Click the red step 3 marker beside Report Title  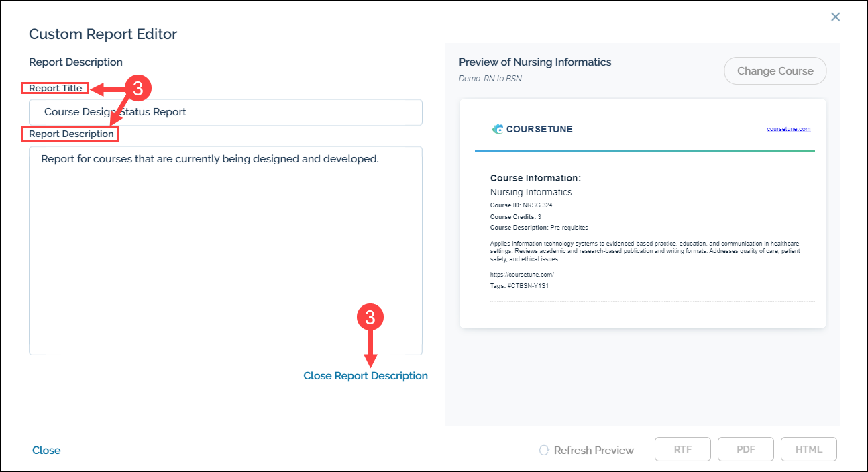(138, 89)
